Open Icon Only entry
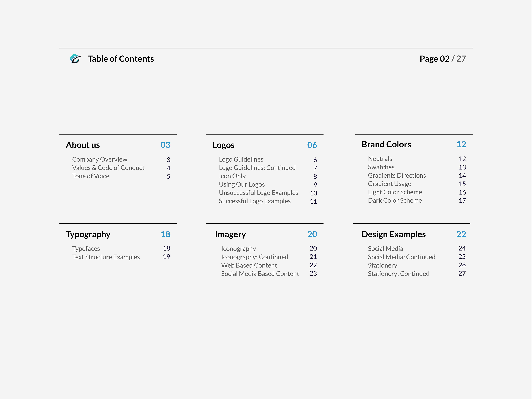The image size is (532, 399). (232, 176)
